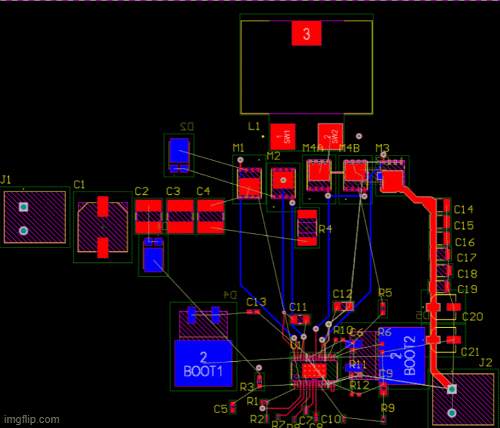Select the sense resistor R4 footprint
This screenshot has width=500, height=428.
click(307, 228)
